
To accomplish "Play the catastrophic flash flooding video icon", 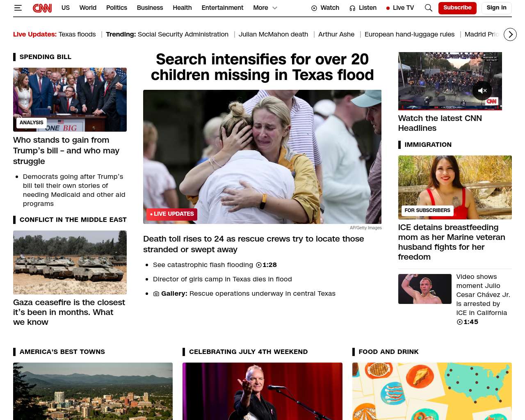I will click(x=259, y=265).
